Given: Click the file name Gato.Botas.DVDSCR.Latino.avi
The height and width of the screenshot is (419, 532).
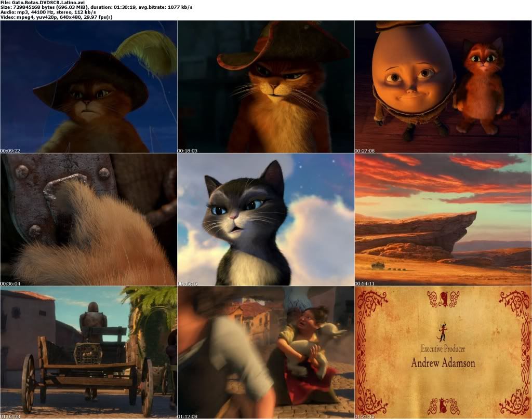Looking at the screenshot, I should pos(48,3).
